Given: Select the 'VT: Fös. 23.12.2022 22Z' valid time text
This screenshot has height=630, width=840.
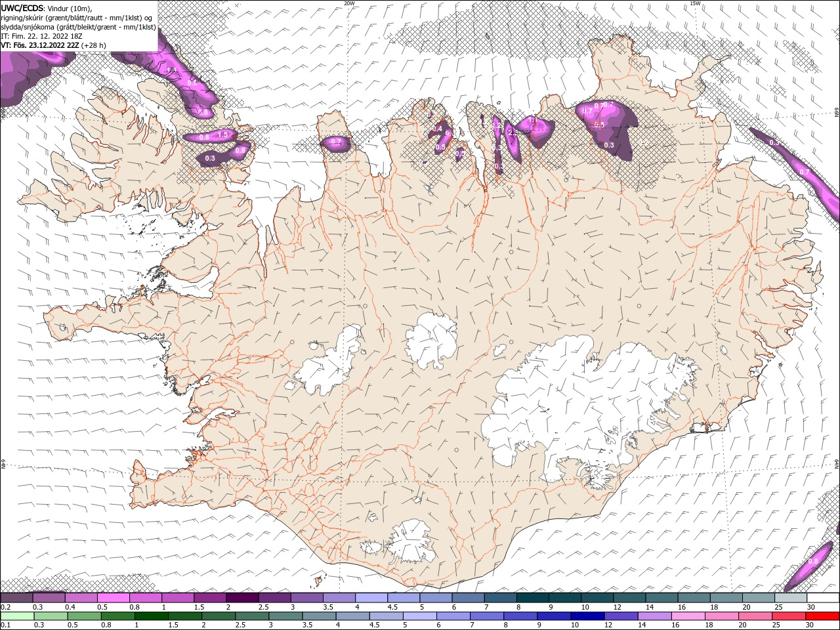Looking at the screenshot, I should pos(40,45).
